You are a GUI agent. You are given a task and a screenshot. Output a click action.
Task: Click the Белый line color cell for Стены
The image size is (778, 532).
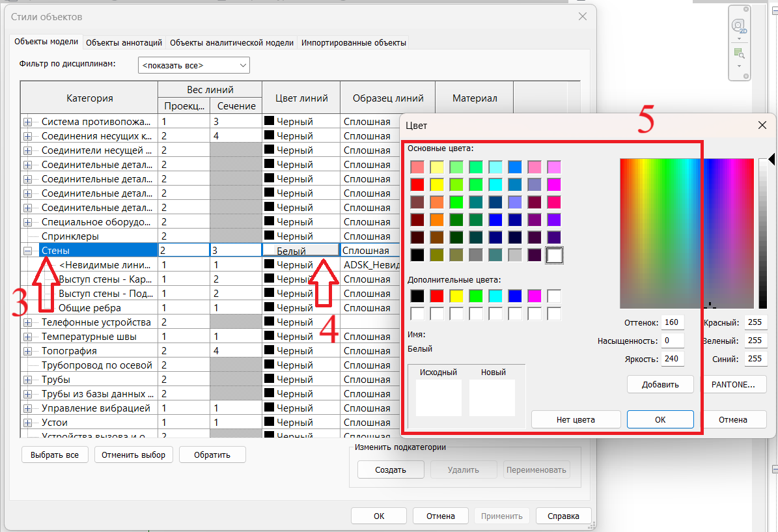coord(301,251)
